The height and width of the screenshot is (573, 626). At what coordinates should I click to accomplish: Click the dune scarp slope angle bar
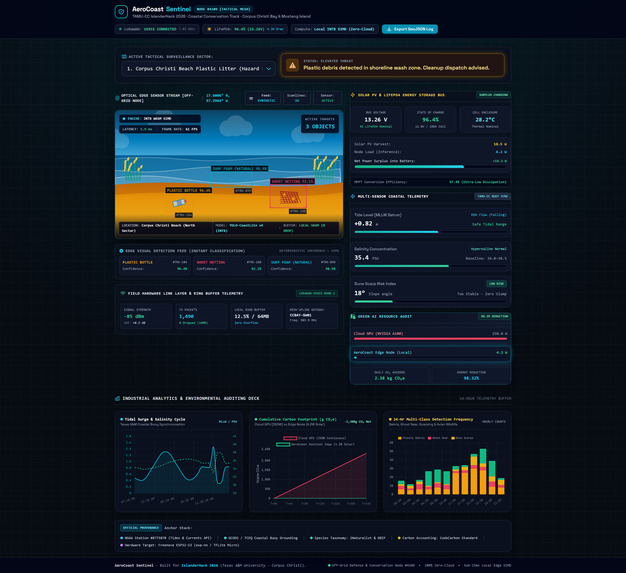click(x=430, y=301)
